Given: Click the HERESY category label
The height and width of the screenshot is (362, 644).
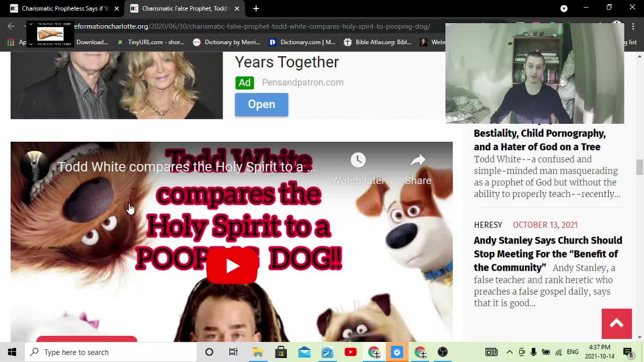Looking at the screenshot, I should [488, 225].
